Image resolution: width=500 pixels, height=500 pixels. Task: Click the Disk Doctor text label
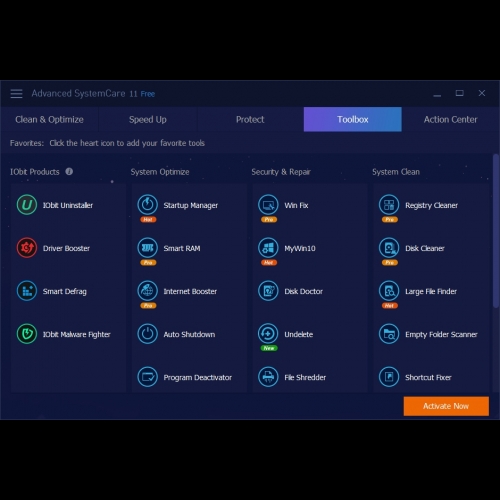tap(303, 291)
